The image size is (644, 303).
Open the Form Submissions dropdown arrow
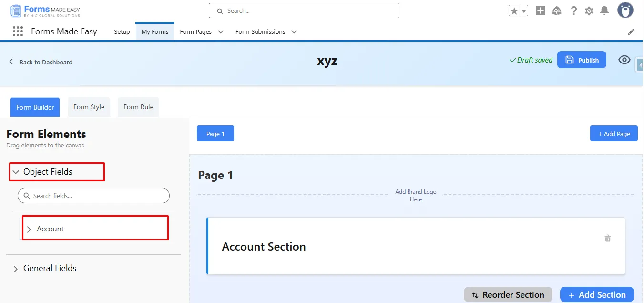pyautogui.click(x=294, y=32)
